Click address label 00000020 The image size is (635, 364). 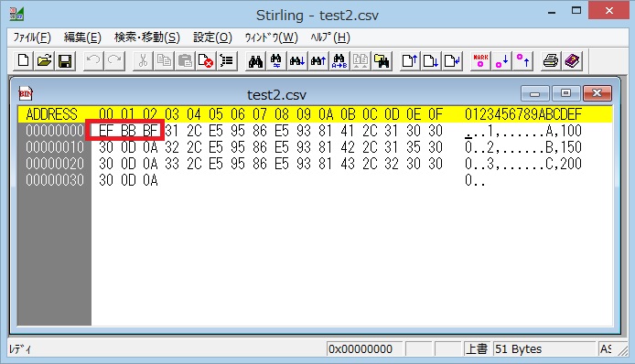pos(55,164)
